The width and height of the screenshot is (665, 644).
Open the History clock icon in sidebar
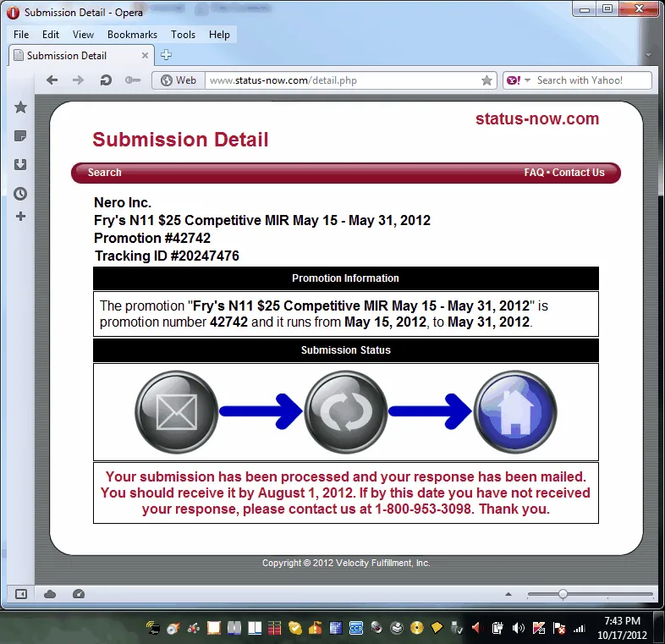20,194
